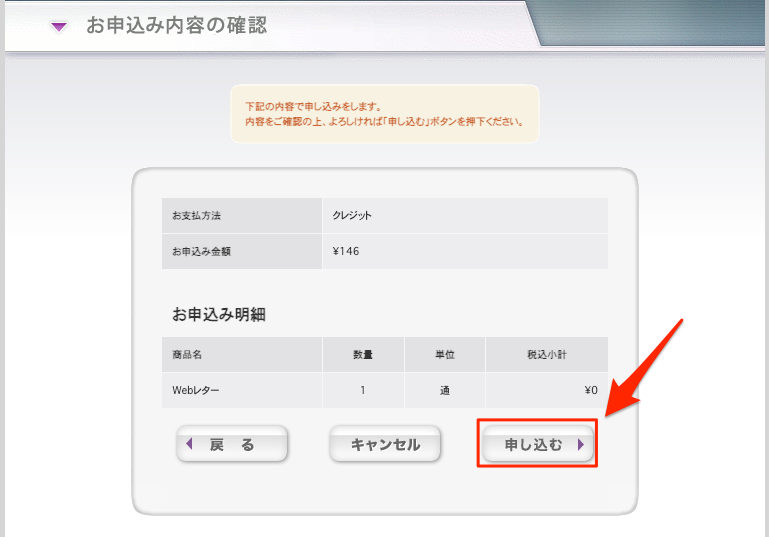769x537 pixels.
Task: Click the お申込み金額 label cell
Action: [242, 252]
